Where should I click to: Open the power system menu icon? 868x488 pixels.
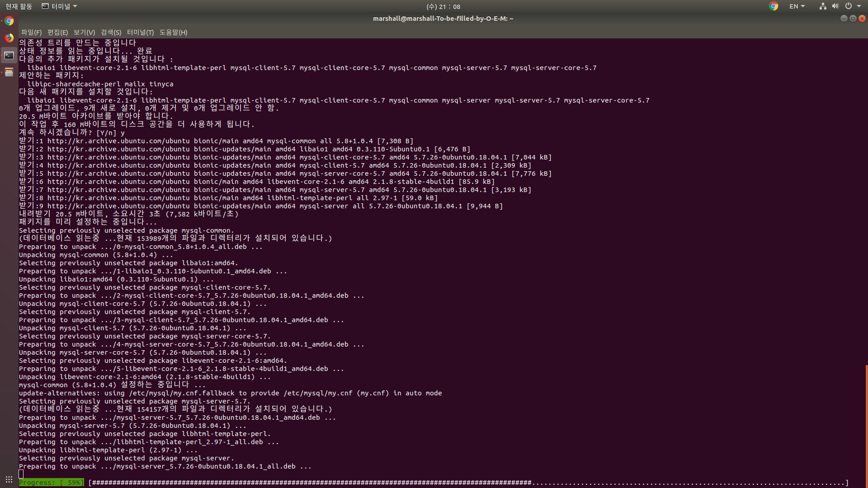coord(849,6)
